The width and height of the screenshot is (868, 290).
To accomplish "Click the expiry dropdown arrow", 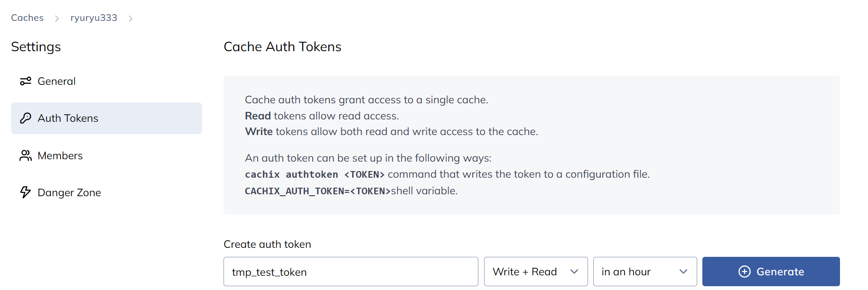I will 683,272.
